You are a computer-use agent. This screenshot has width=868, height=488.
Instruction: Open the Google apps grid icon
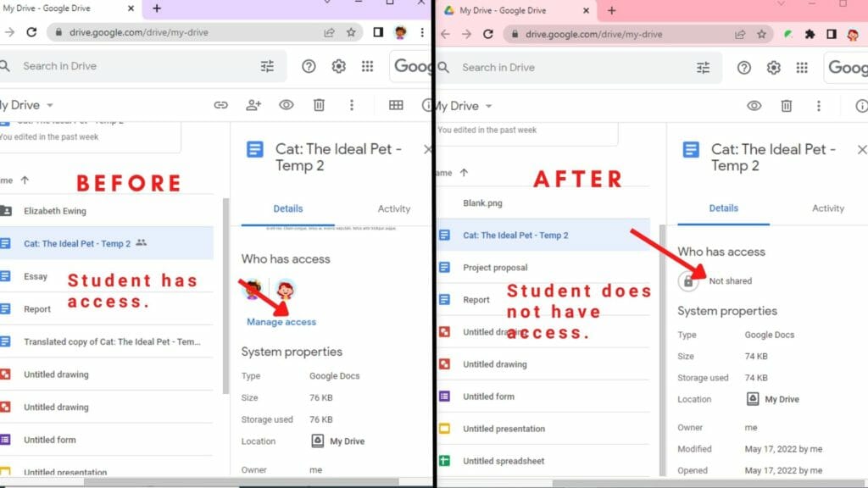coord(368,65)
